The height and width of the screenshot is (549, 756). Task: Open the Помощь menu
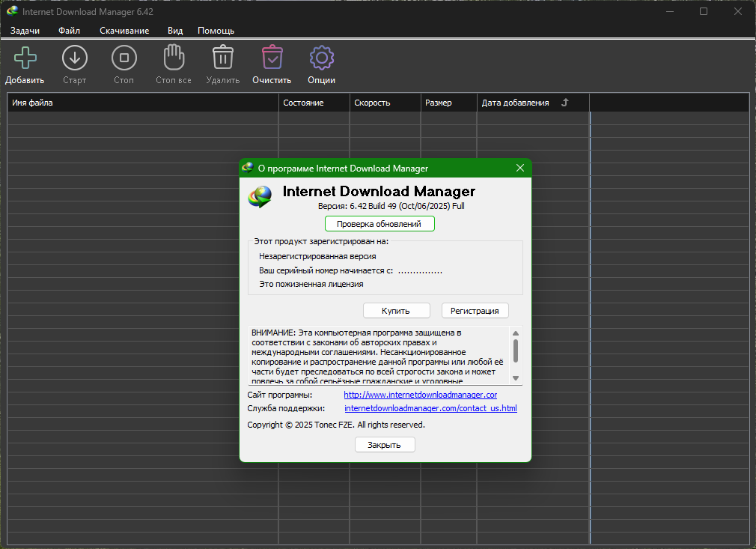tap(216, 31)
